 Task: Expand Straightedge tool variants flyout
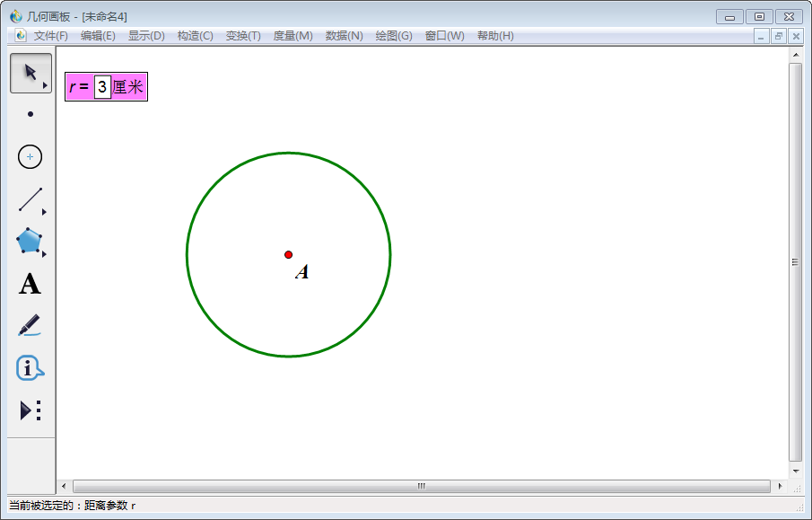coord(45,212)
